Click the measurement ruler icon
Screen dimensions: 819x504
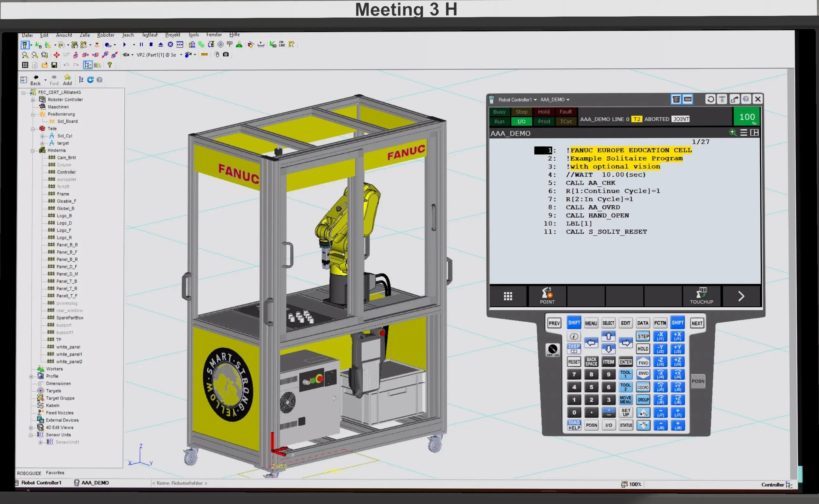(204, 55)
